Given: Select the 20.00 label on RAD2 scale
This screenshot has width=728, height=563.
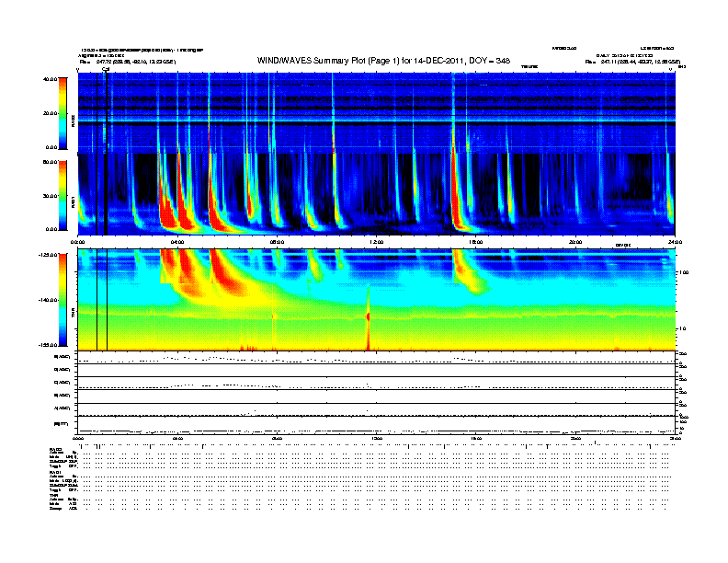Looking at the screenshot, I should 51,113.
